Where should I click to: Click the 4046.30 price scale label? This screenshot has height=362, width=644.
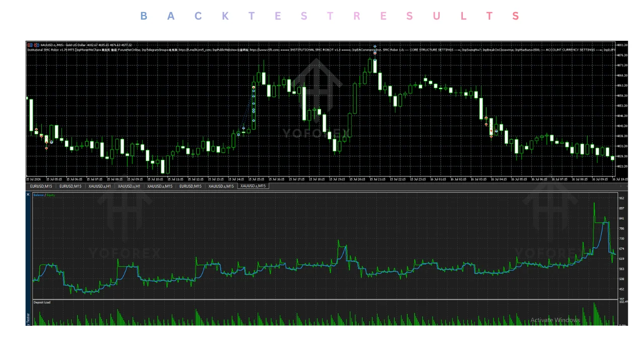click(x=622, y=116)
